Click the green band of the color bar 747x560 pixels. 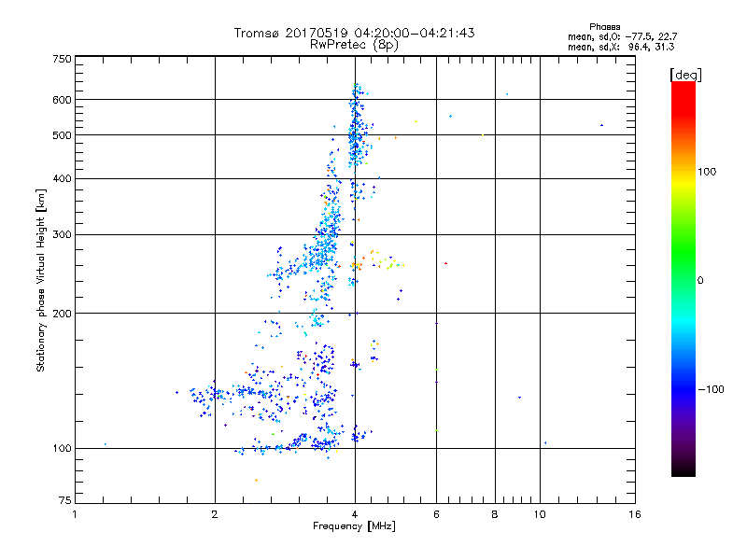tap(684, 252)
